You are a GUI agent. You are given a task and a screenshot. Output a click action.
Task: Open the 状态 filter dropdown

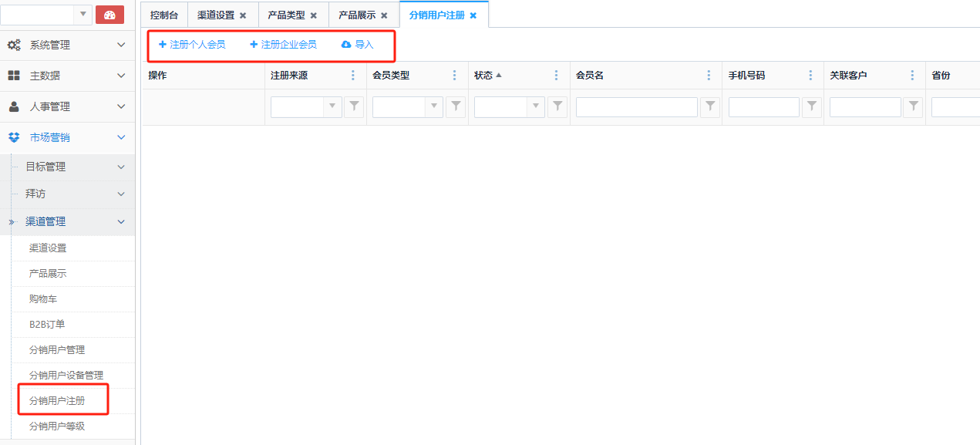536,107
